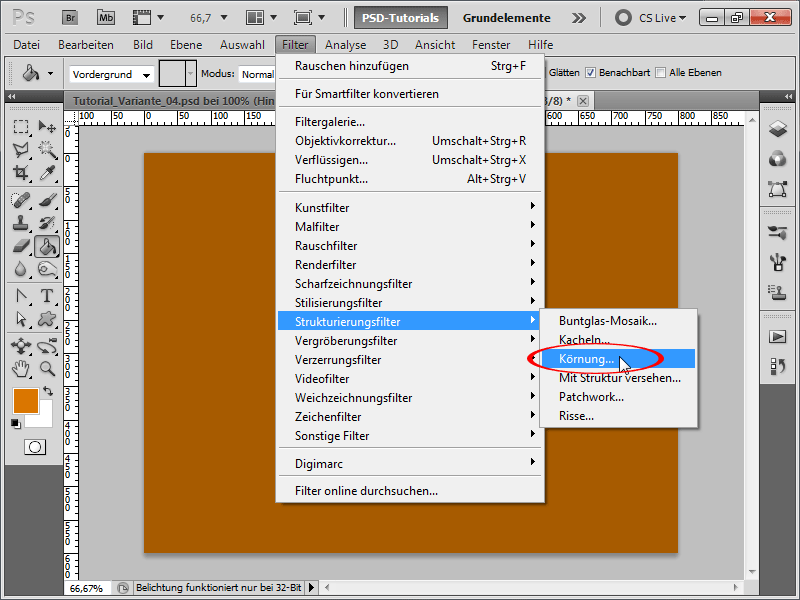The width and height of the screenshot is (800, 600).
Task: Select the Sponge tool
Action: point(47,269)
